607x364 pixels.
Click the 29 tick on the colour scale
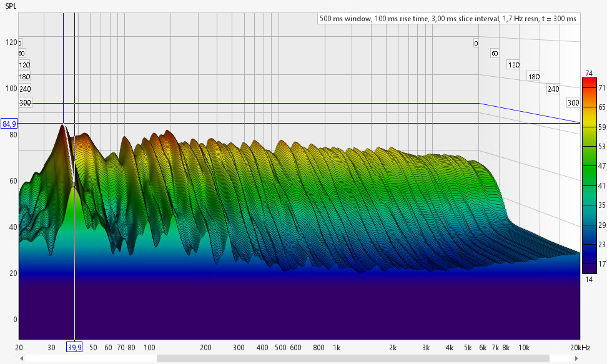click(x=602, y=225)
